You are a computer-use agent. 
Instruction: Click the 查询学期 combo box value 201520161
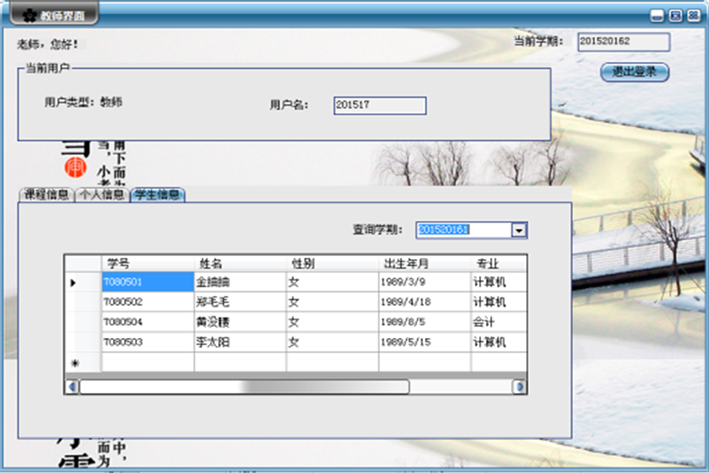462,230
